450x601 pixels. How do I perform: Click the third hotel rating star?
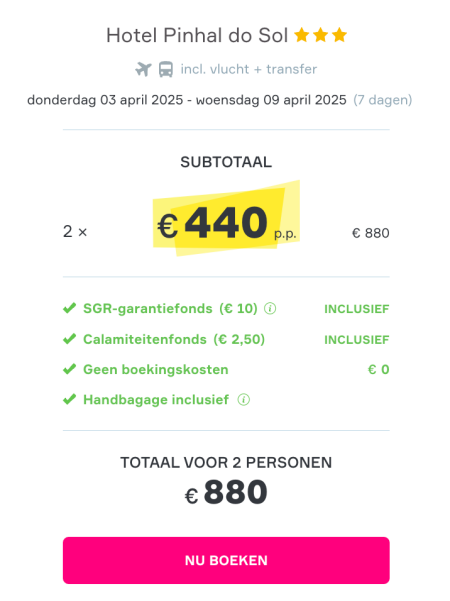(339, 35)
